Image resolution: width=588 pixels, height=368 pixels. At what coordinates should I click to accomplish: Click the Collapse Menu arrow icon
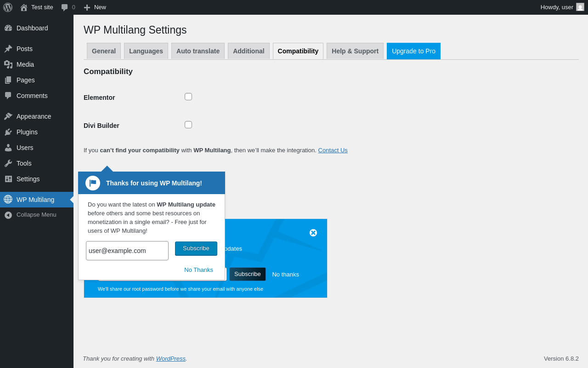[8, 215]
